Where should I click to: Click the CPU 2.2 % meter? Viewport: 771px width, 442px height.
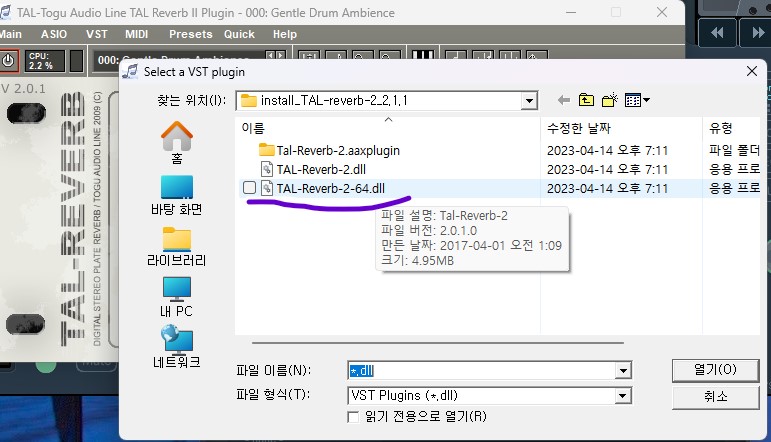(x=44, y=61)
